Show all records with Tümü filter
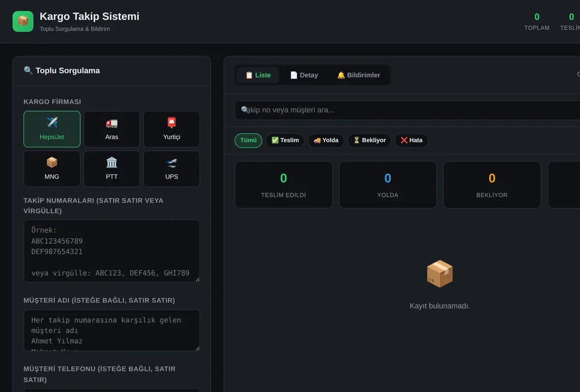The image size is (580, 392). pyautogui.click(x=248, y=140)
